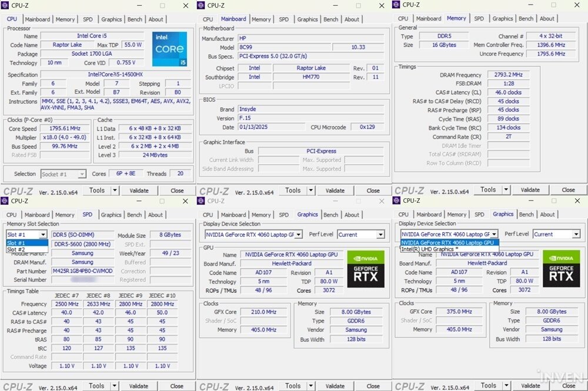This screenshot has width=588, height=391.
Task: Click the BIOS Date value 01/13/2025
Action: point(272,127)
